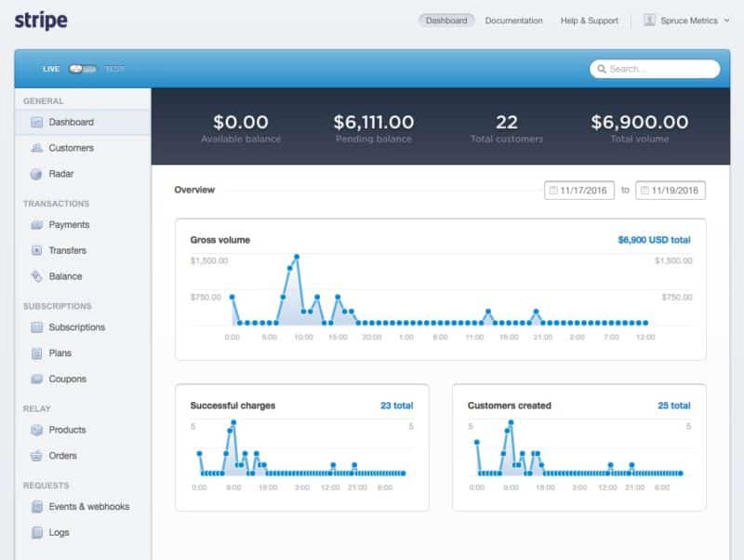This screenshot has width=744, height=560.
Task: Open Events & webhooks label in sidebar
Action: pyautogui.click(x=89, y=507)
